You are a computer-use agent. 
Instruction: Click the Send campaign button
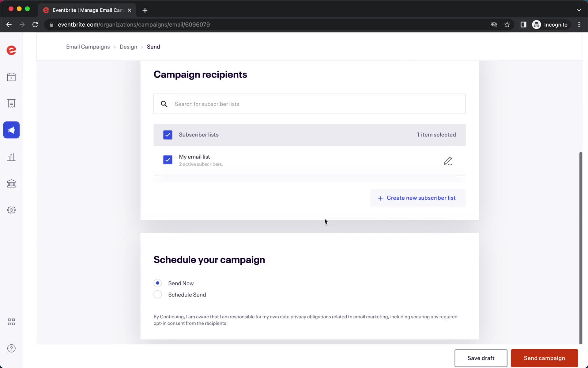(545, 358)
